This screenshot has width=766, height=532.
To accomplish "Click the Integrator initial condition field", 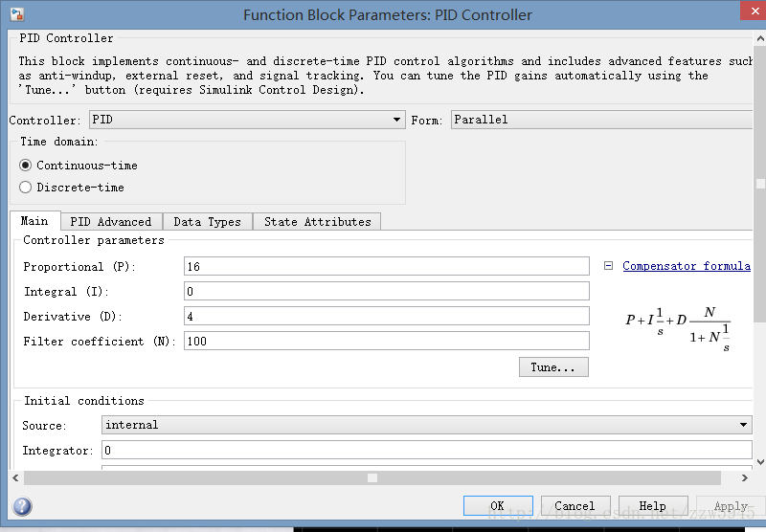I will click(426, 450).
